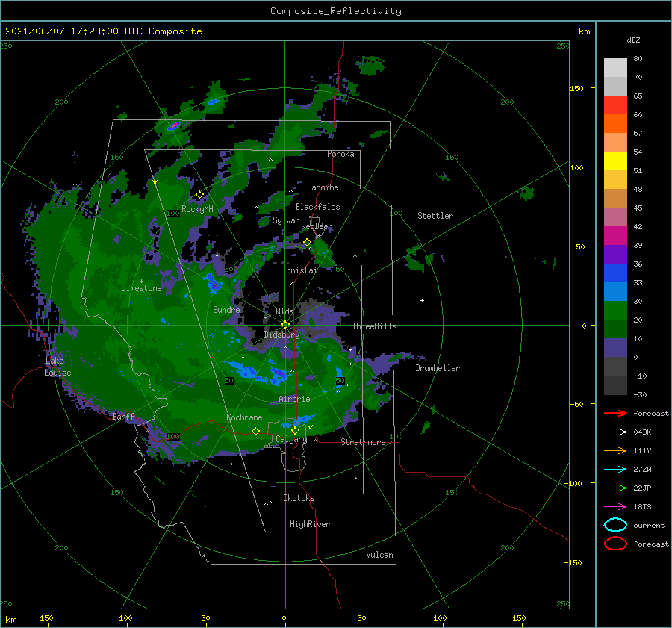Click the Banff label
The width and height of the screenshot is (672, 628).
point(123,416)
